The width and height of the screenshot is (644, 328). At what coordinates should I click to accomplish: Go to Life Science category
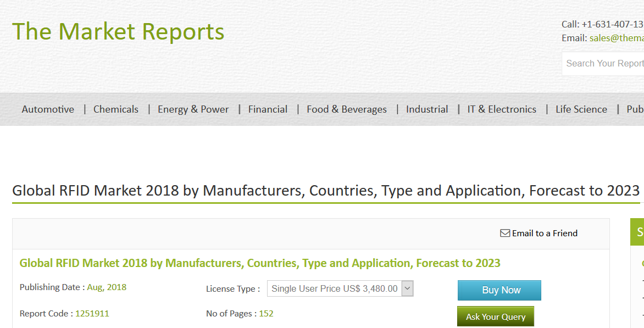[581, 109]
